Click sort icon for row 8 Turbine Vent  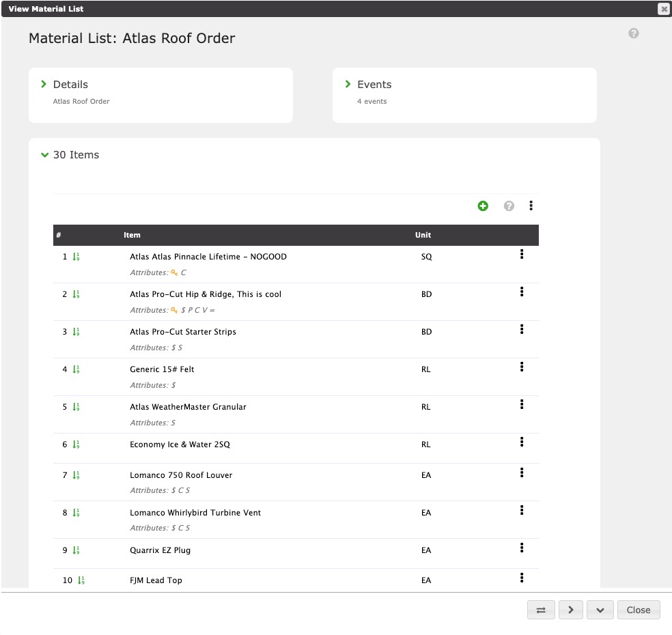[76, 513]
